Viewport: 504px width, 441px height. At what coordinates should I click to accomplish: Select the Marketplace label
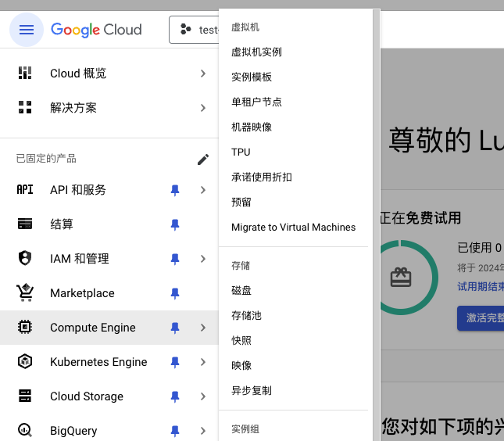[x=82, y=293]
